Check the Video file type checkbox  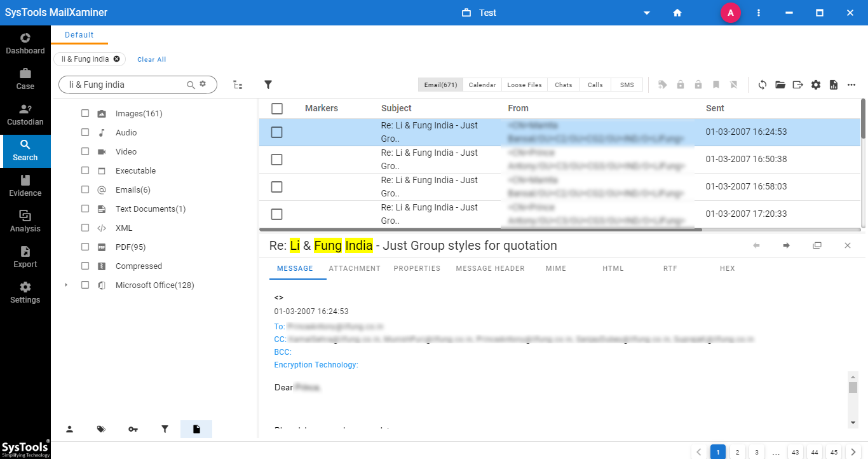pyautogui.click(x=85, y=151)
